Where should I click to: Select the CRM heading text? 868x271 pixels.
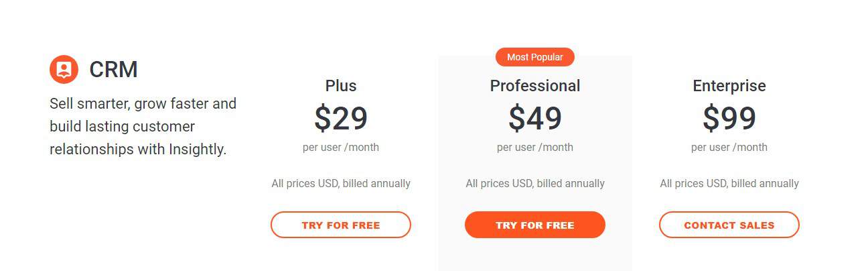coord(113,70)
